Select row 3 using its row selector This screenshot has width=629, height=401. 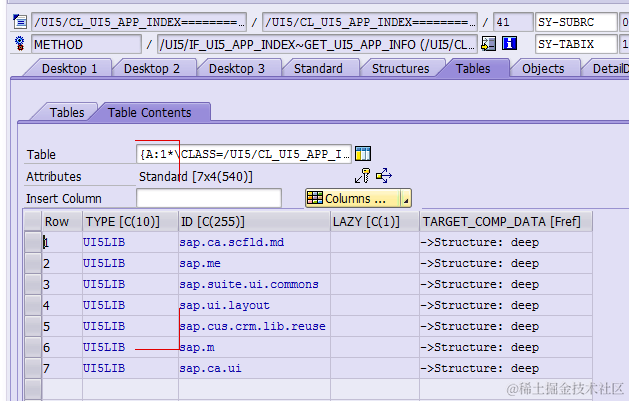(33, 284)
